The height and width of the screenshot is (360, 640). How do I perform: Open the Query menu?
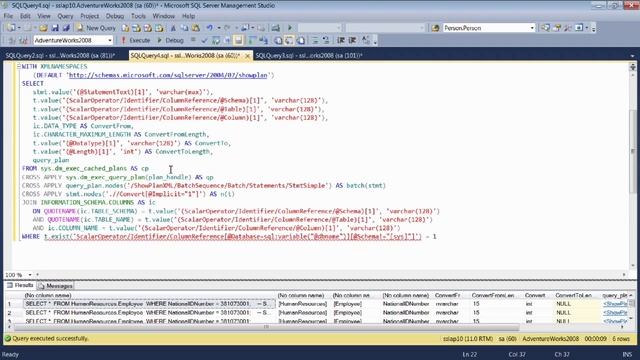[x=65, y=16]
